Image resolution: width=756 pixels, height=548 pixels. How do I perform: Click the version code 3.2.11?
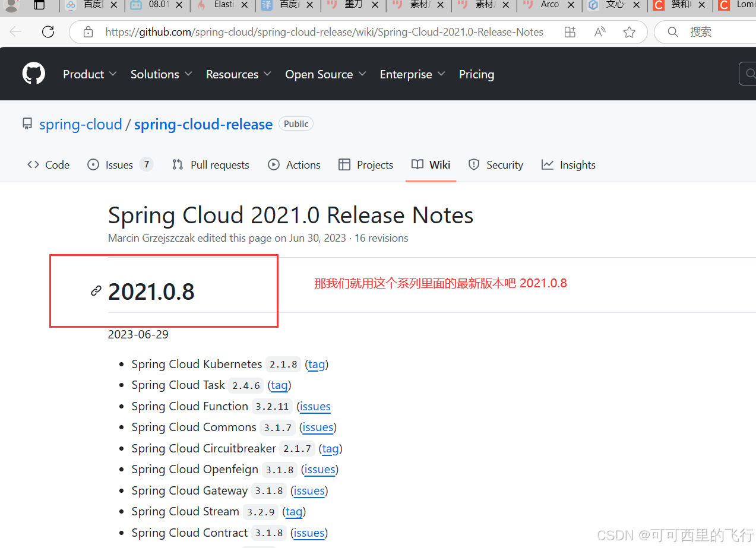pyautogui.click(x=272, y=407)
